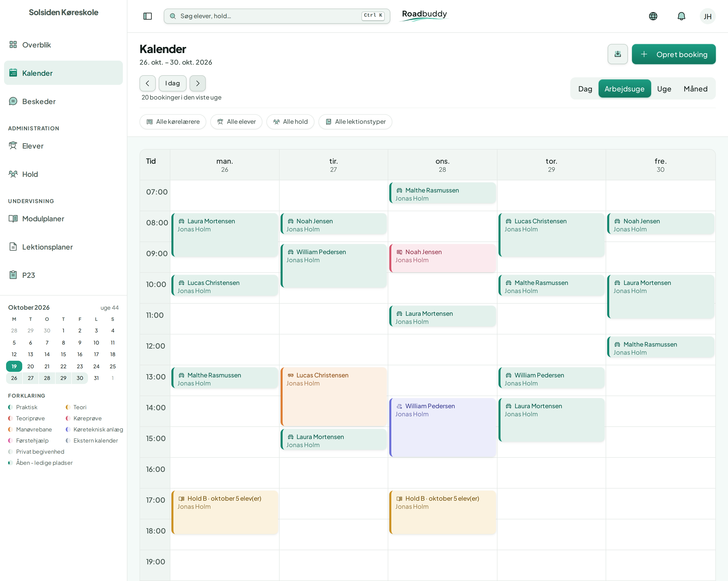The image size is (728, 581).
Task: Open William Pedersen purple booking Wednesday 14:00
Action: point(442,427)
